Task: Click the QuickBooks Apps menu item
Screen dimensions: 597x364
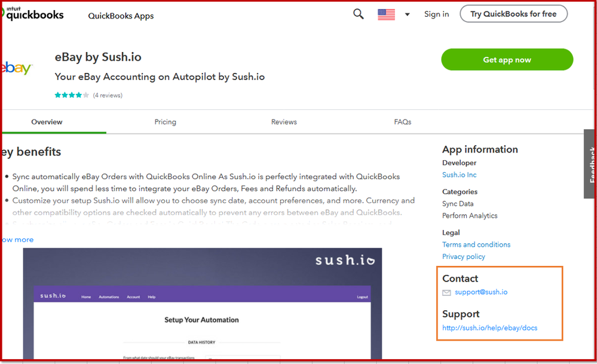Action: point(121,16)
